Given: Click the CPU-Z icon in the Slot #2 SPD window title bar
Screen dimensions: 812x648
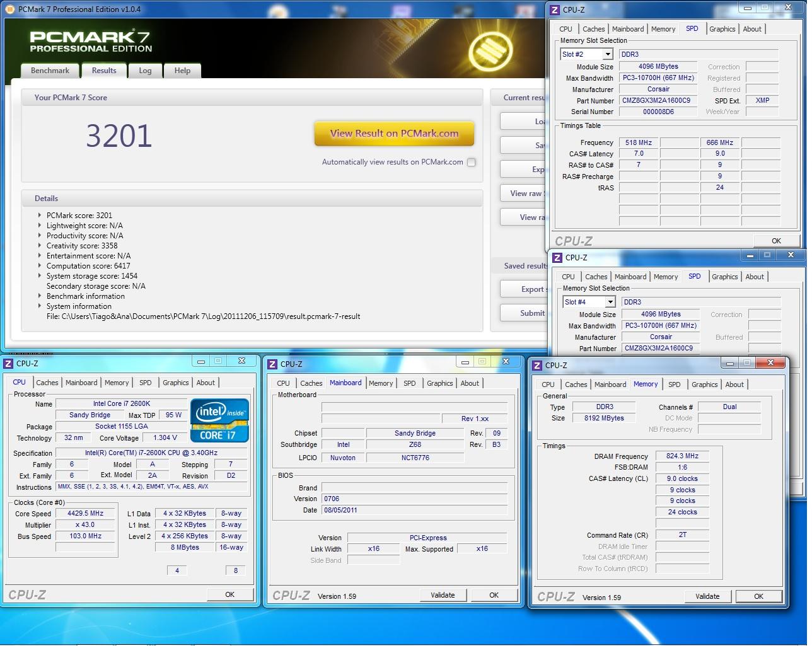Looking at the screenshot, I should (x=555, y=9).
